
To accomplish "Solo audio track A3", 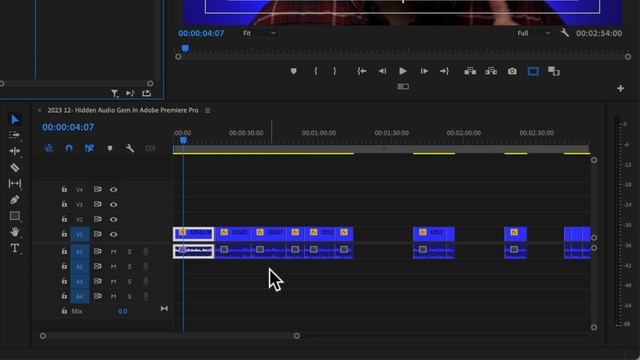I will click(129, 281).
